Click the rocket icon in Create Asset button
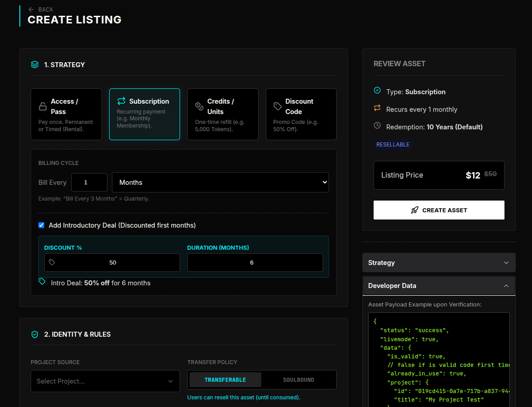 click(415, 210)
